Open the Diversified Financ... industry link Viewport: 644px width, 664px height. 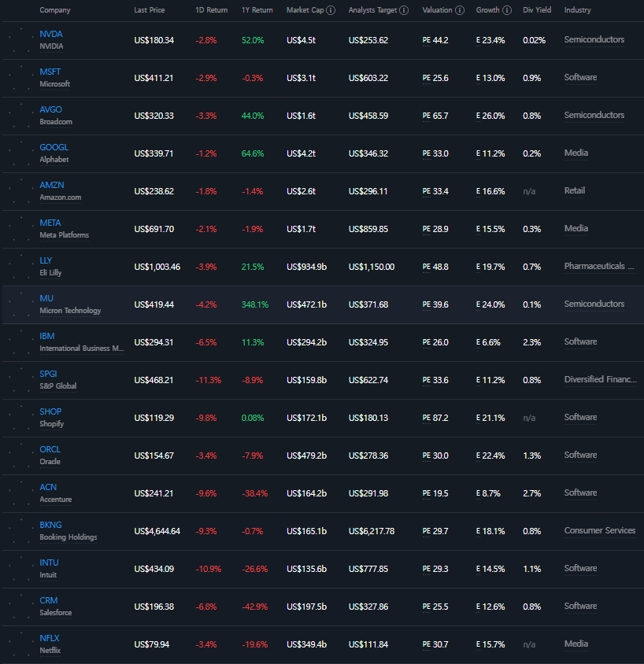pyautogui.click(x=601, y=379)
